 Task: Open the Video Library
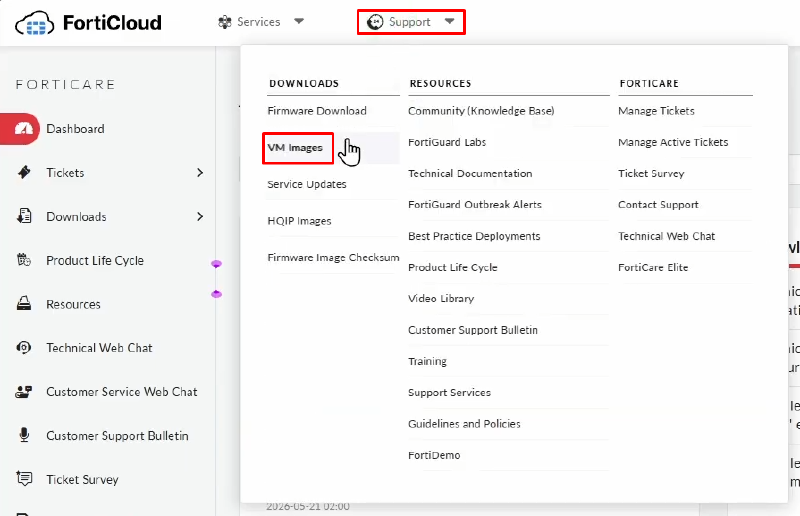point(441,299)
